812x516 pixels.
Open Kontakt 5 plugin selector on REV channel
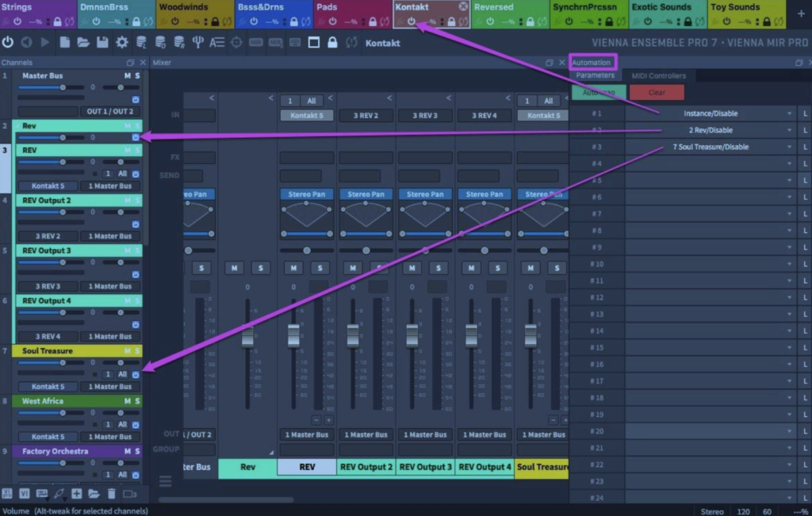pos(48,185)
